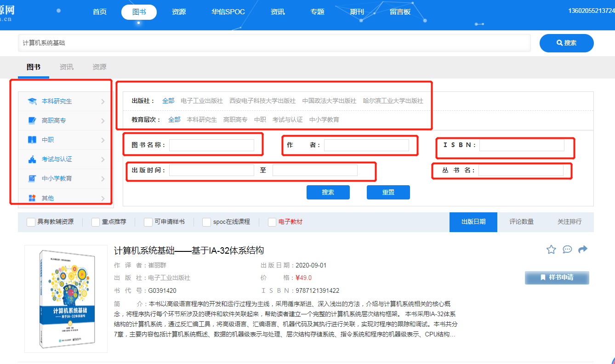The width and height of the screenshot is (615, 364).
Task: Switch to the 资讯 results tab
Action: (66, 67)
